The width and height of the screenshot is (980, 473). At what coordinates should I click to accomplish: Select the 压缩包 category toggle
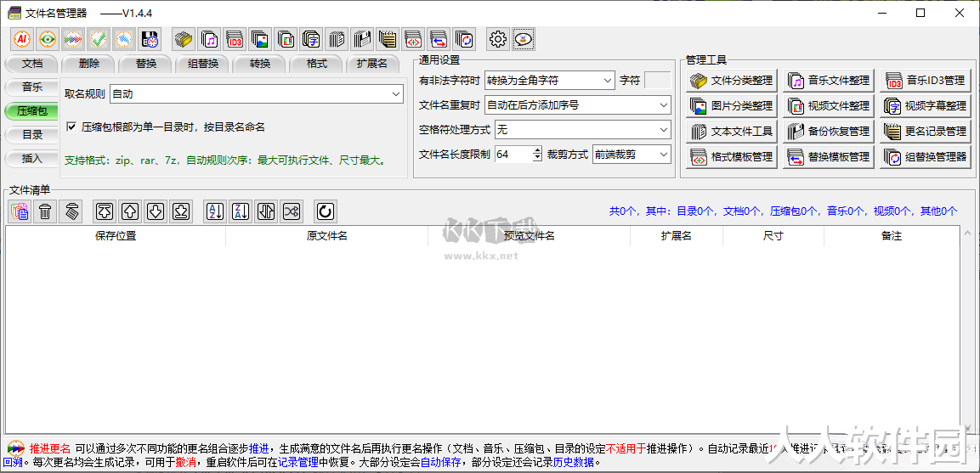point(32,111)
